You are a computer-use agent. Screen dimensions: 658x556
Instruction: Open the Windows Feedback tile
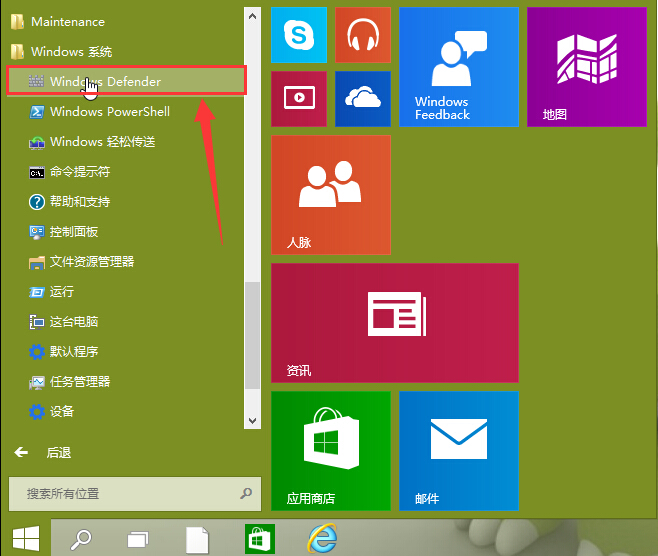pyautogui.click(x=458, y=67)
